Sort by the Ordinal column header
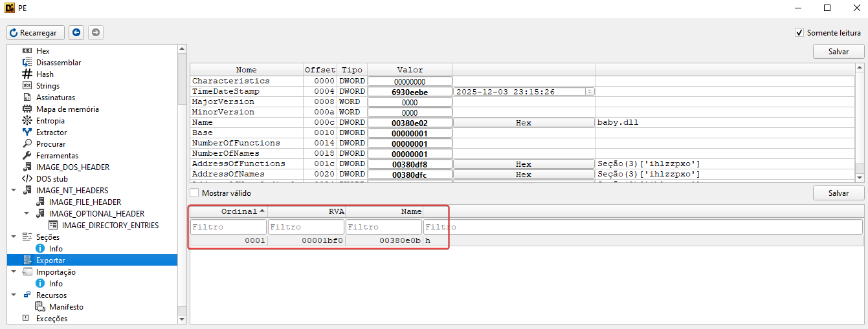868x329 pixels. coord(228,211)
